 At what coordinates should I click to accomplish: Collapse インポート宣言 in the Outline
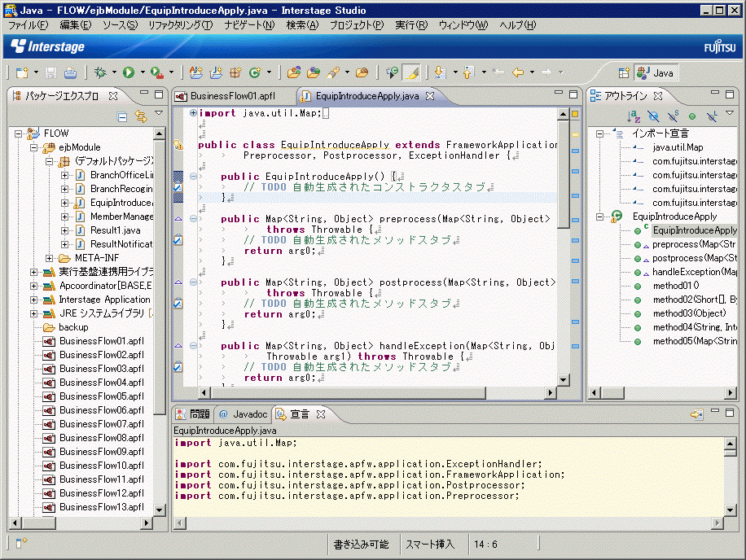pos(600,134)
